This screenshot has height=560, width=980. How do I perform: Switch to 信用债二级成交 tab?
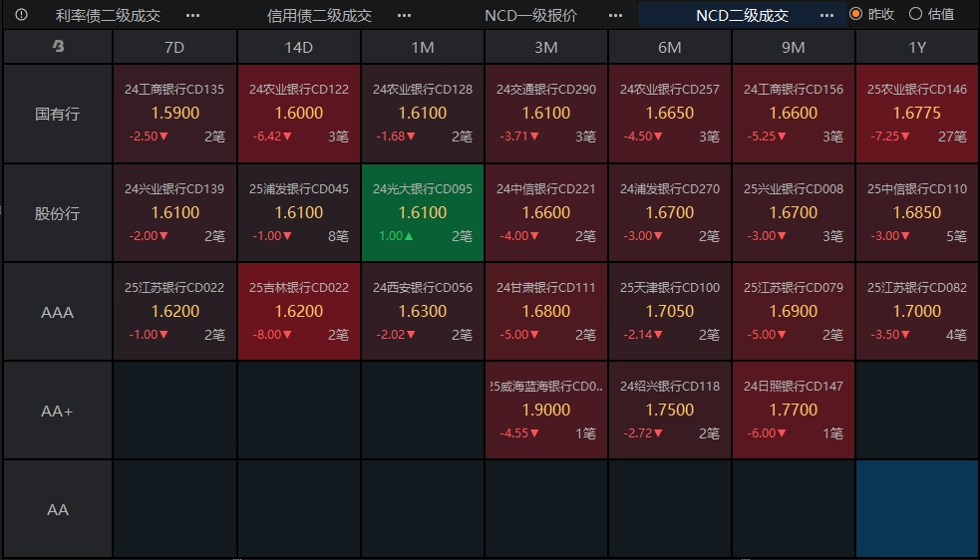pos(319,15)
